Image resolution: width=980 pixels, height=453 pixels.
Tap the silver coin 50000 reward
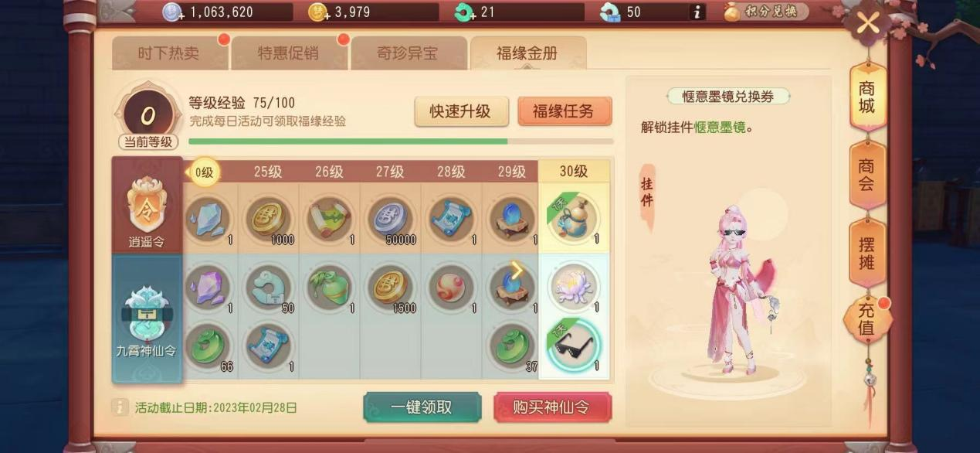390,219
